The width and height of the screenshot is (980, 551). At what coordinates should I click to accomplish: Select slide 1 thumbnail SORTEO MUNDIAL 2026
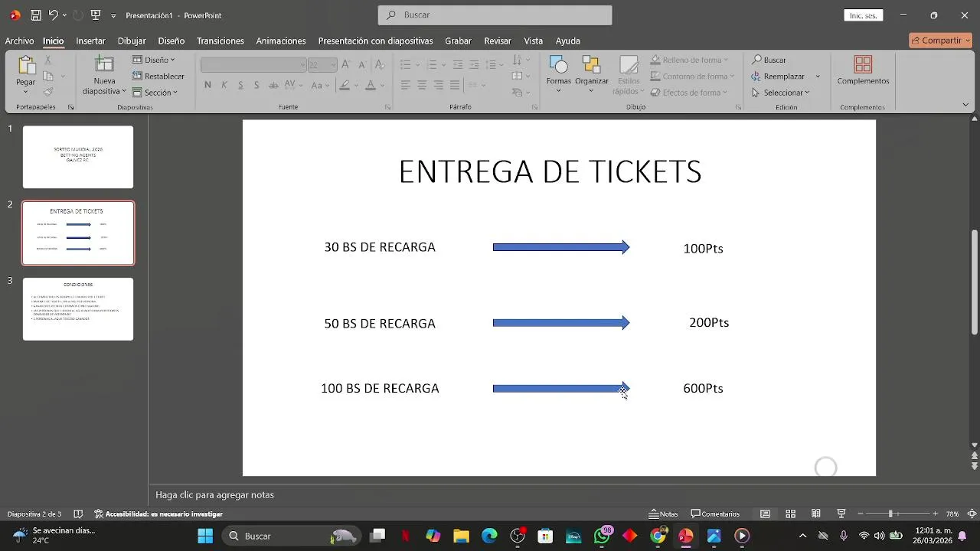[78, 157]
